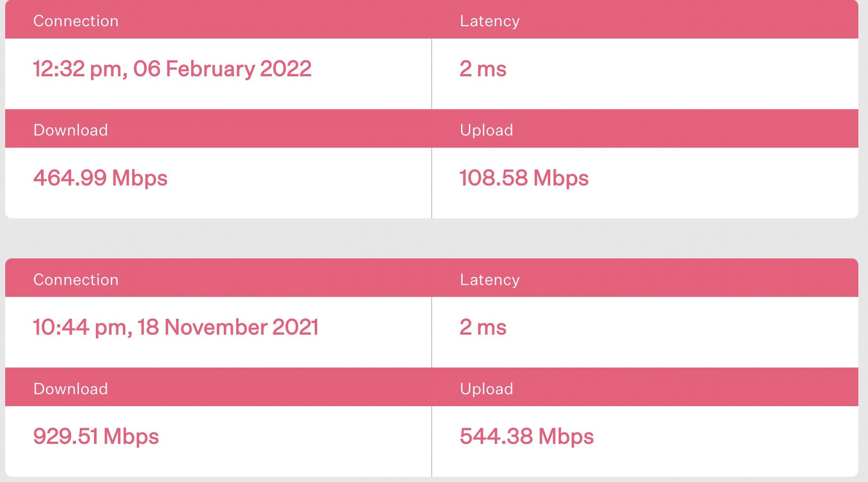868x482 pixels.
Task: Click the gray gap between the two result cards
Action: click(431, 238)
